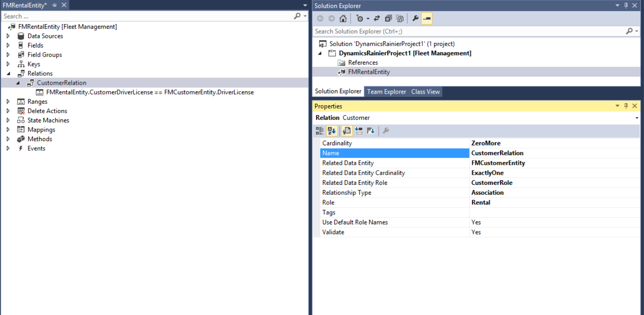Image resolution: width=644 pixels, height=315 pixels.
Task: Expand the Field Groups node
Action: (x=8, y=55)
